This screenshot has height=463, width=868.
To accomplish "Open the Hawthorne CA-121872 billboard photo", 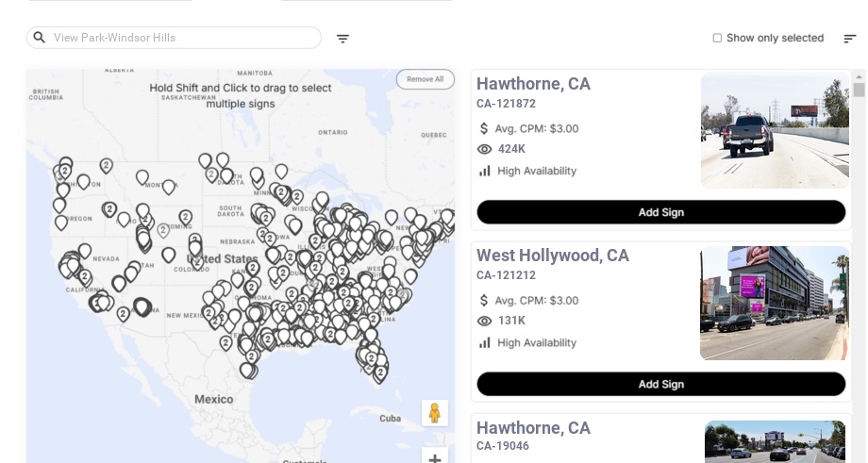I will pyautogui.click(x=775, y=131).
